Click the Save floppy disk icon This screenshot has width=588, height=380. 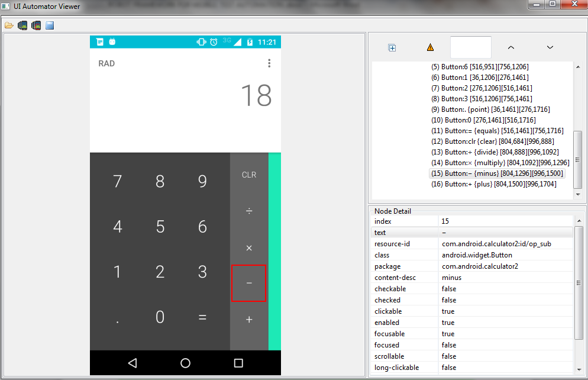click(50, 25)
